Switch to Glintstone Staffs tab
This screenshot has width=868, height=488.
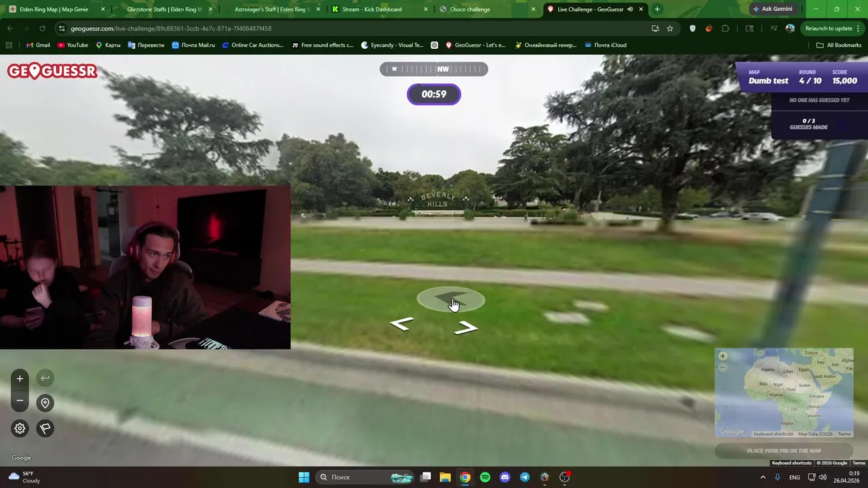coord(165,9)
